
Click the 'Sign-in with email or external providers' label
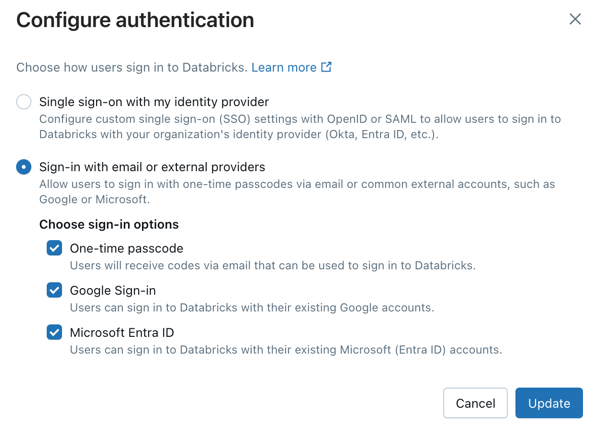(x=152, y=167)
